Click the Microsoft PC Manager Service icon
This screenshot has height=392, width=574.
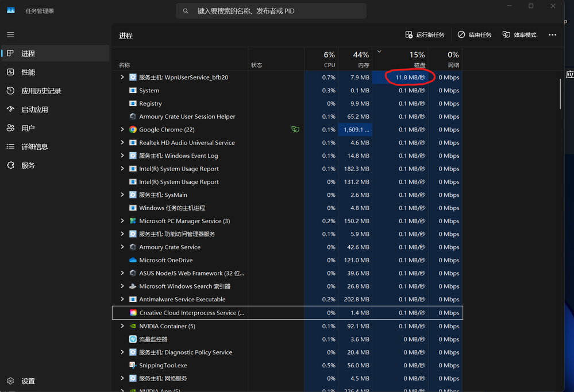pos(133,221)
